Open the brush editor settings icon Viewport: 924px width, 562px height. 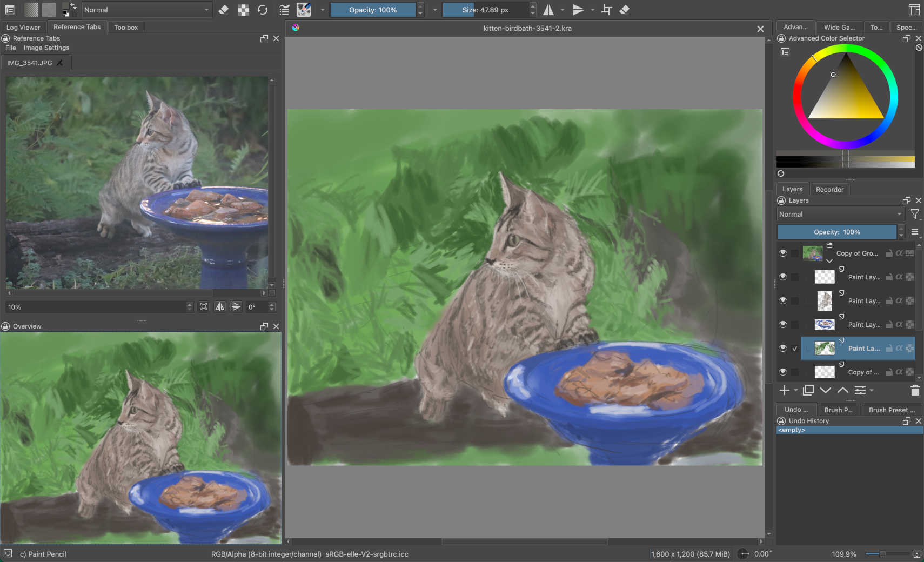click(x=284, y=10)
